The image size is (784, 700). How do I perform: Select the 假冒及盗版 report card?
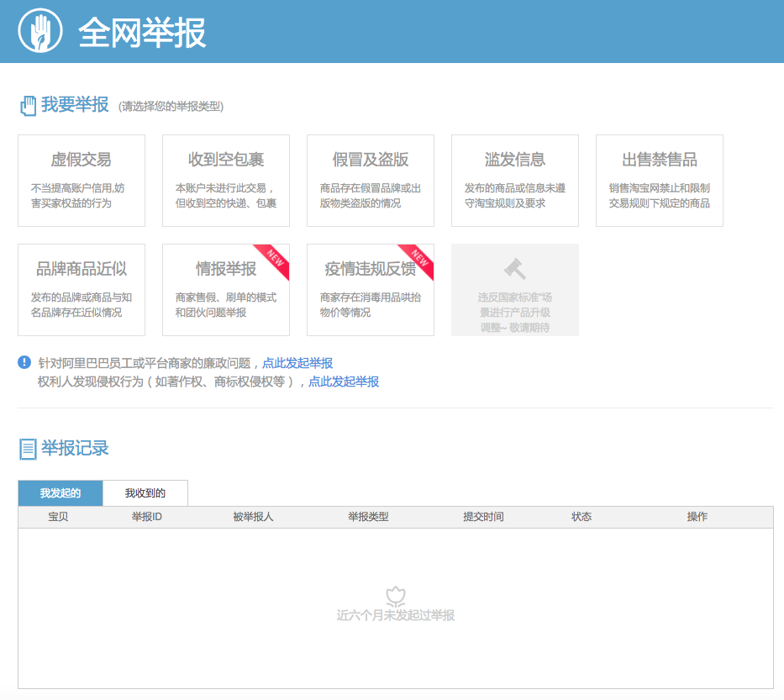click(x=371, y=181)
